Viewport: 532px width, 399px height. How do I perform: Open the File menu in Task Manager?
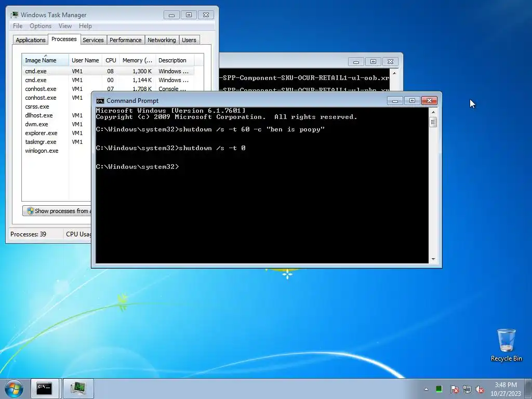(x=18, y=26)
